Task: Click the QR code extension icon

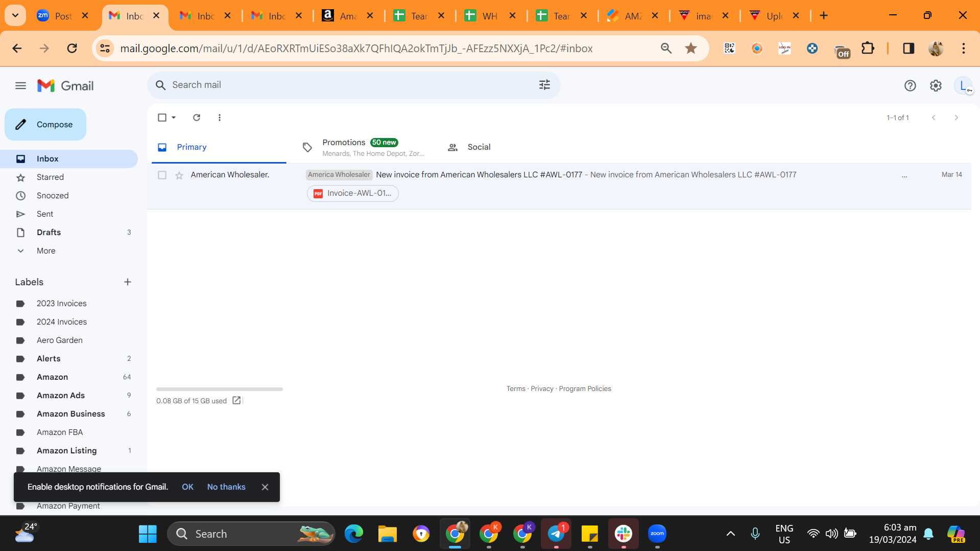Action: [x=729, y=48]
